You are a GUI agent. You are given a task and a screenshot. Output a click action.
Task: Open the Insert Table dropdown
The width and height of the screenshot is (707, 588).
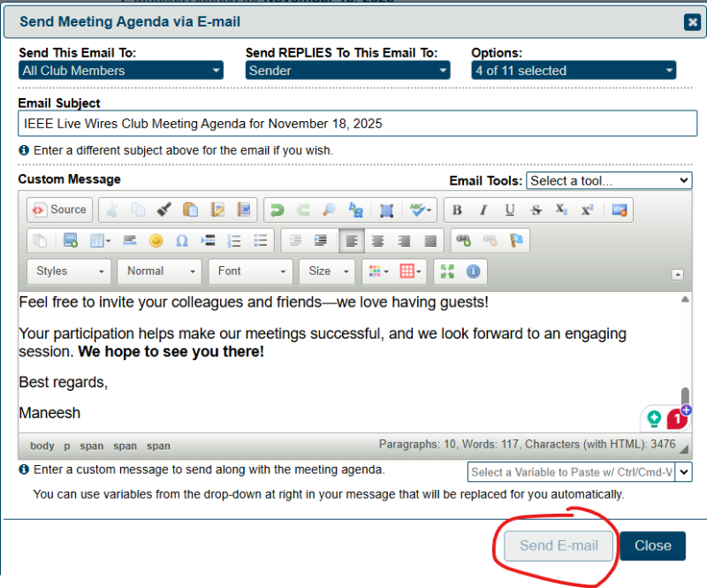point(100,241)
